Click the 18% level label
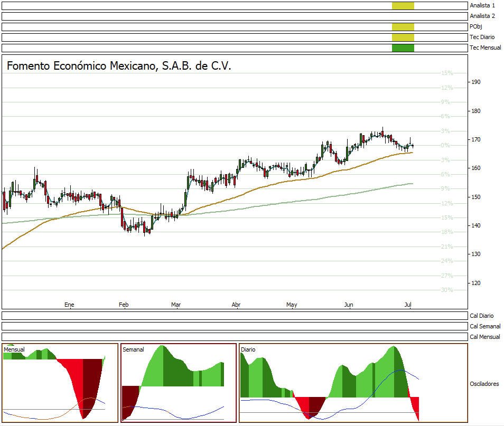 pos(447,232)
